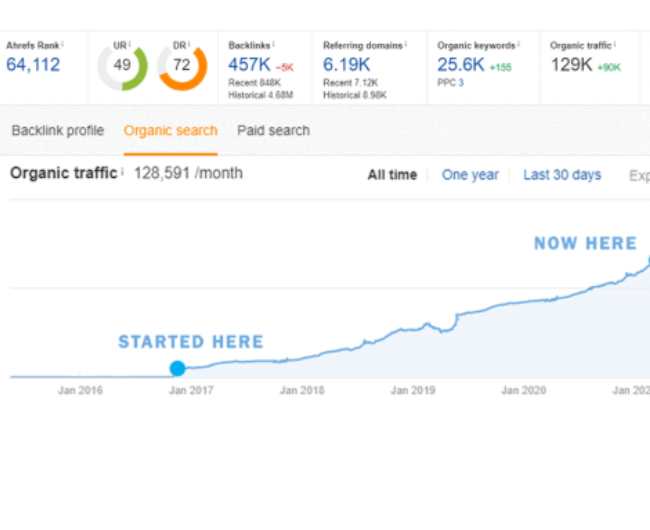
Task: Click Referring domains info icon
Action: pos(407,45)
